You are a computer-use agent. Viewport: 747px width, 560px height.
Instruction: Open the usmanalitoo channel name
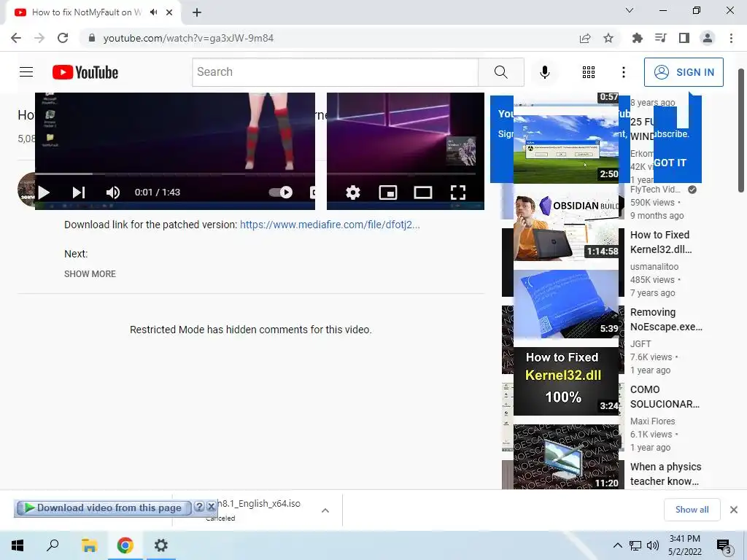654,267
